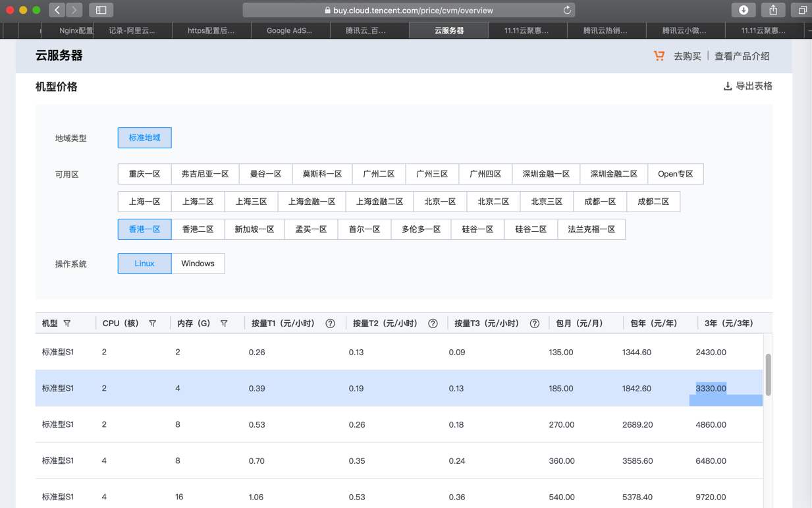This screenshot has width=812, height=508.
Task: Click 1344.60 yearly price cell
Action: point(636,353)
